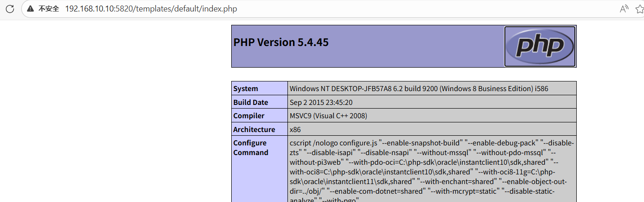
Task: Click the PHP logo image
Action: 539,46
